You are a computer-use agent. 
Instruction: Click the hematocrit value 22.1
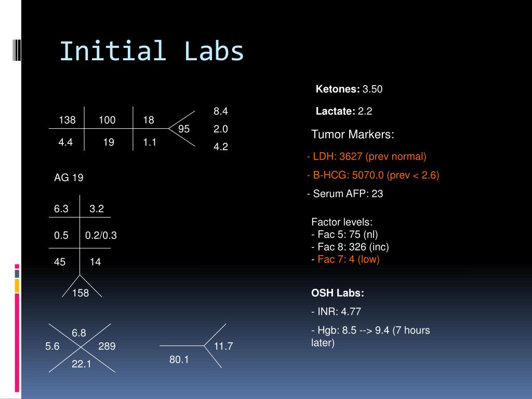pyautogui.click(x=82, y=364)
